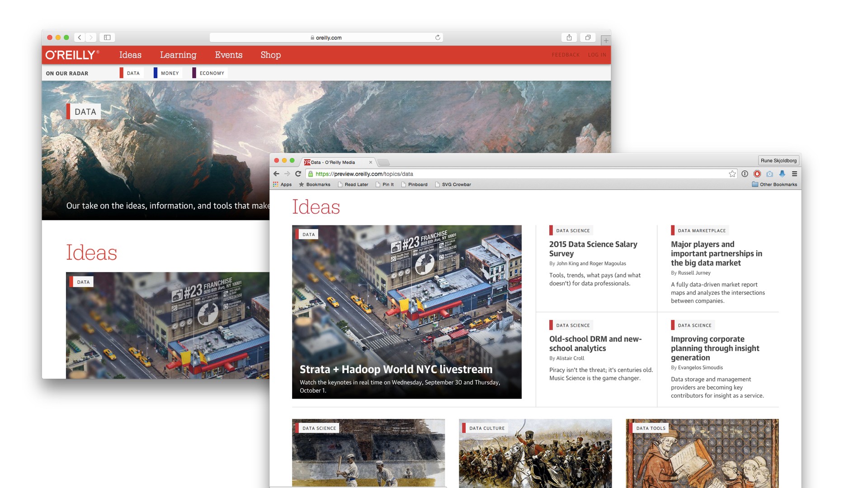Image resolution: width=868 pixels, height=488 pixels.
Task: Toggle the Safari sidebar button
Action: (x=107, y=38)
